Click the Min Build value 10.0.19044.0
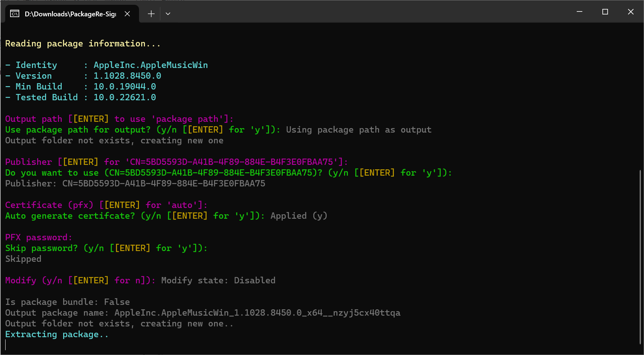This screenshot has height=355, width=644. 124,87
